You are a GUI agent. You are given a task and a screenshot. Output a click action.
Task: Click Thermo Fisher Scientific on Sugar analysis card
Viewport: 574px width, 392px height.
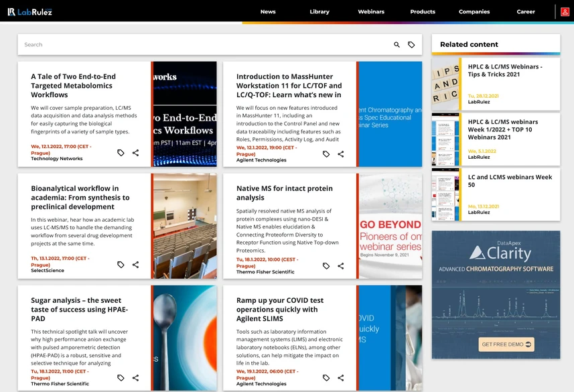60,383
